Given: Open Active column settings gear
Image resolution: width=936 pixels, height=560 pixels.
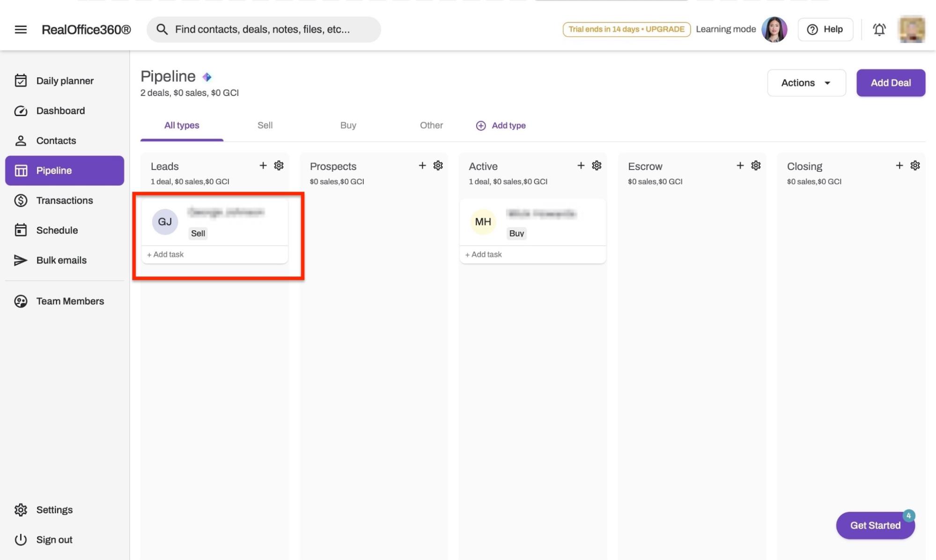Looking at the screenshot, I should tap(597, 166).
